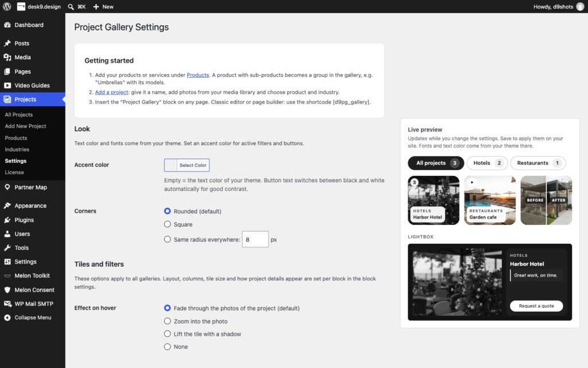Image resolution: width=588 pixels, height=368 pixels.
Task: Open Products submenu item
Action: pos(16,138)
